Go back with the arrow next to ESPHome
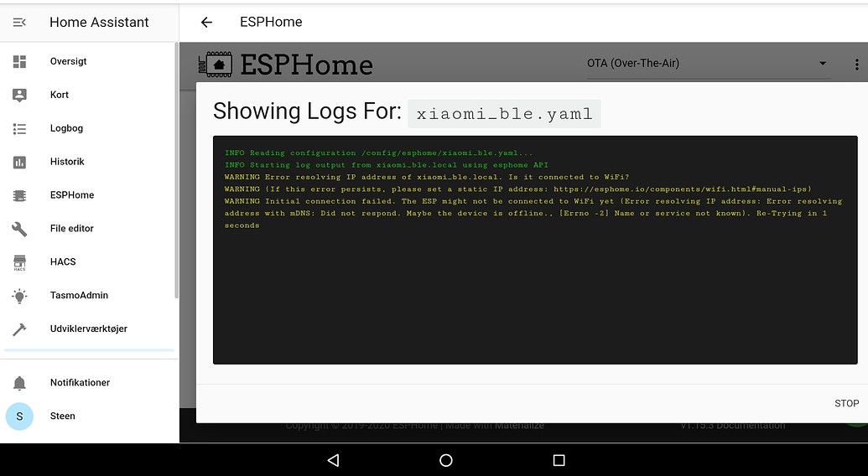The width and height of the screenshot is (868, 476). [206, 22]
